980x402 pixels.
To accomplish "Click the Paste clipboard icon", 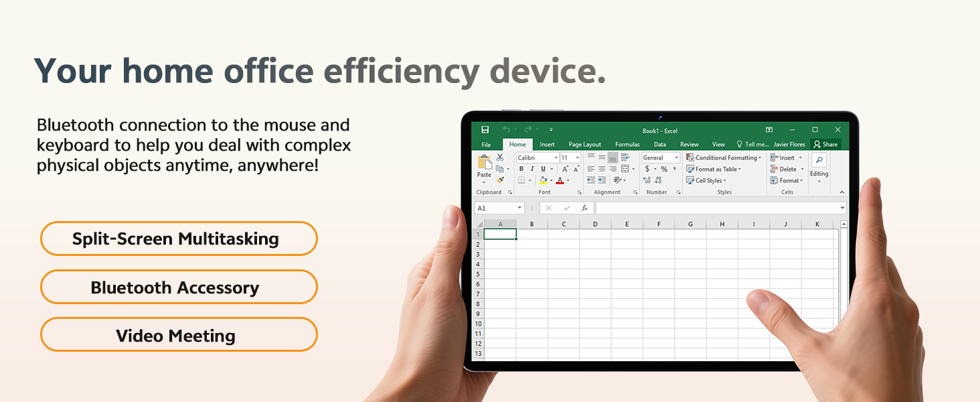I will tap(485, 162).
